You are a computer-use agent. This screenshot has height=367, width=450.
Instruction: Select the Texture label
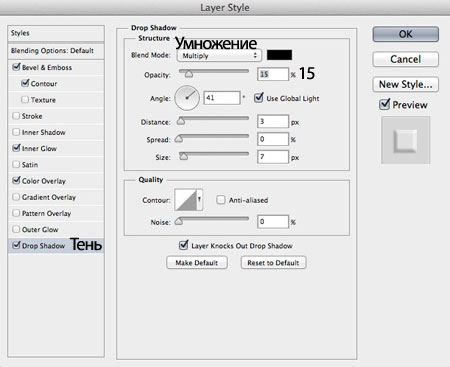click(x=43, y=100)
